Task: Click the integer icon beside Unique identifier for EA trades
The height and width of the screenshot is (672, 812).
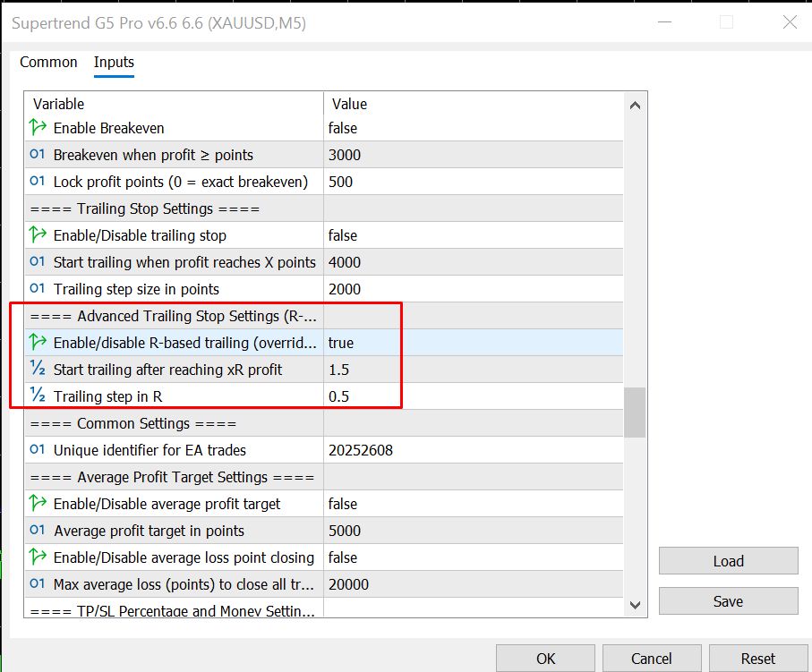Action: pos(38,450)
